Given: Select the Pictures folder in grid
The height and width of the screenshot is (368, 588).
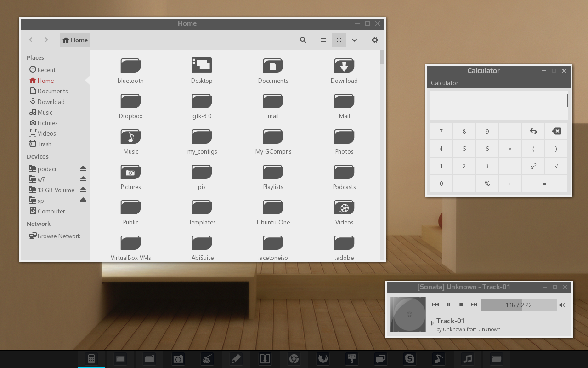Looking at the screenshot, I should coord(130,172).
